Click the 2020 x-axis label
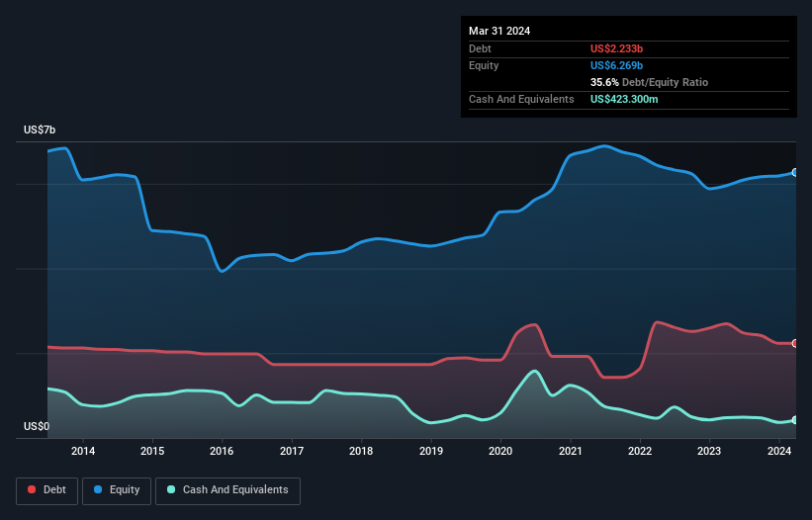 (500, 451)
